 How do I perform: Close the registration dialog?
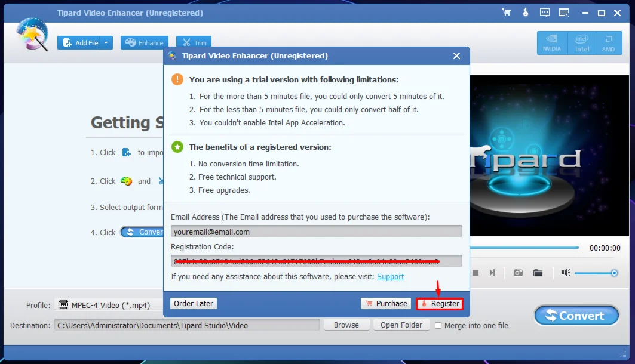(456, 56)
